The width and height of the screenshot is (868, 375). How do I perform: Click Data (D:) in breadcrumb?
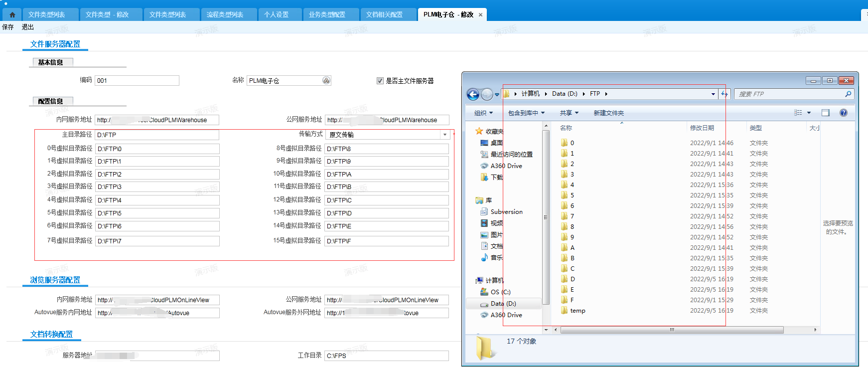(565, 94)
